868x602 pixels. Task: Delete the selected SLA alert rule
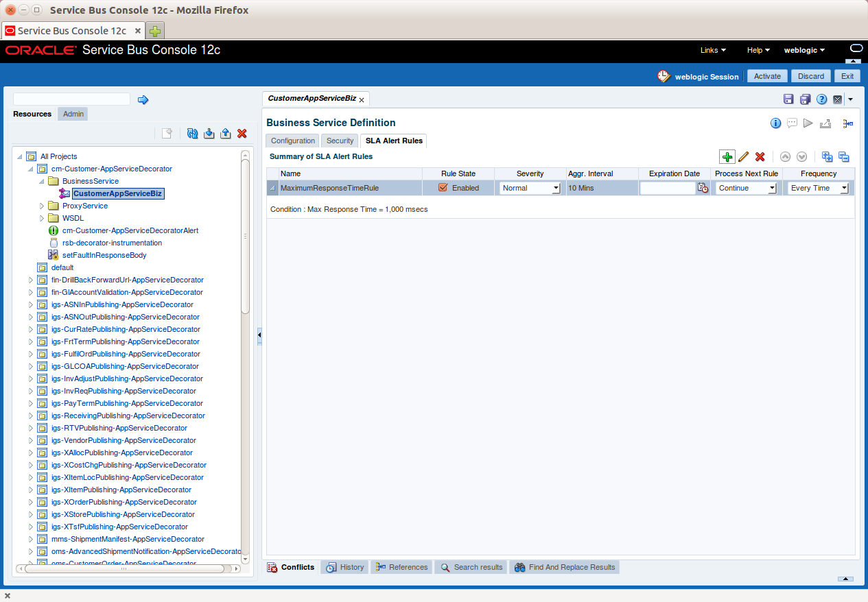tap(760, 157)
